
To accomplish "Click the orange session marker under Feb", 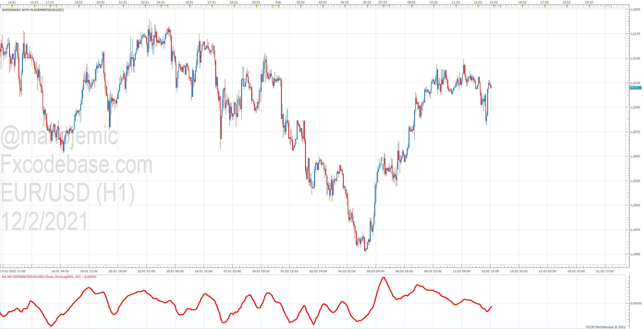I will click(x=279, y=6).
